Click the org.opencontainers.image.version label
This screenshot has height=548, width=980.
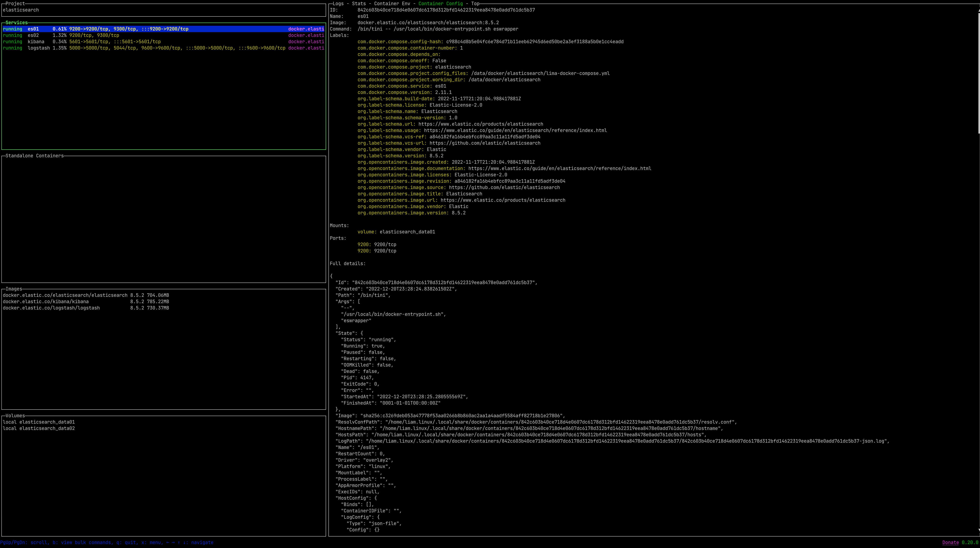pyautogui.click(x=403, y=213)
